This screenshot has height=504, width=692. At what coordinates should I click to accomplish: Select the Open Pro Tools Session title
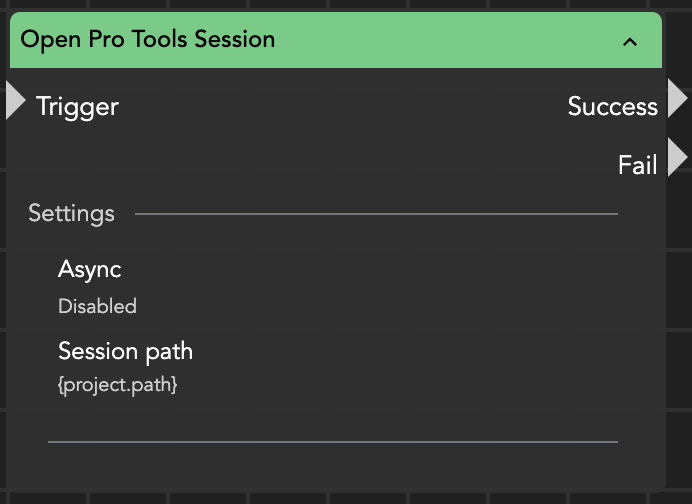click(x=147, y=40)
